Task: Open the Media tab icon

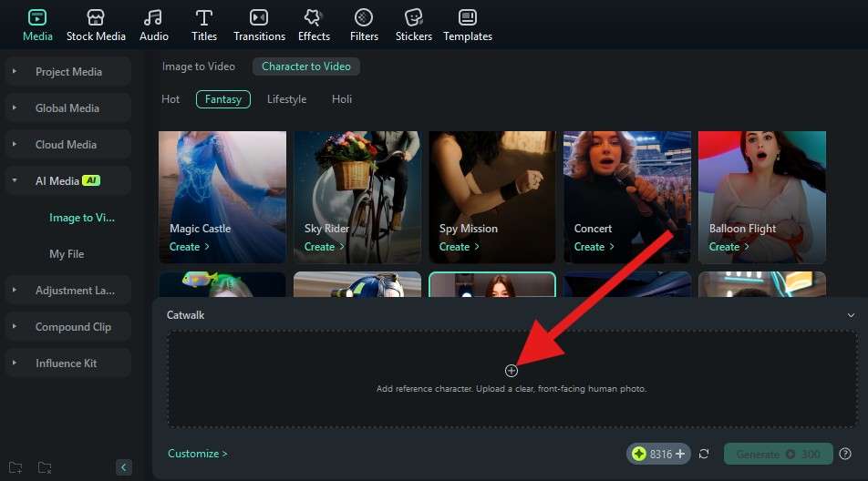Action: [x=37, y=17]
